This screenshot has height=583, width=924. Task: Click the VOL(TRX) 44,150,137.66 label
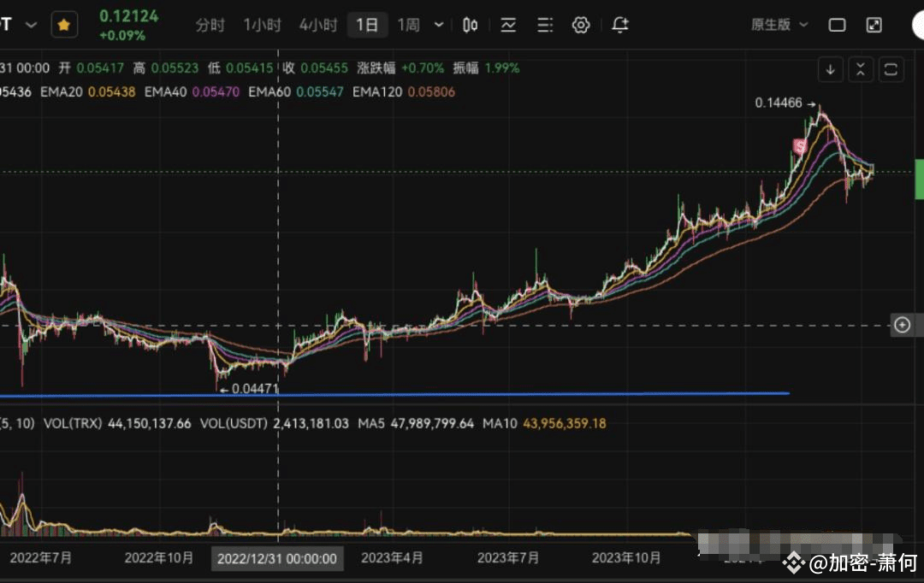point(117,423)
